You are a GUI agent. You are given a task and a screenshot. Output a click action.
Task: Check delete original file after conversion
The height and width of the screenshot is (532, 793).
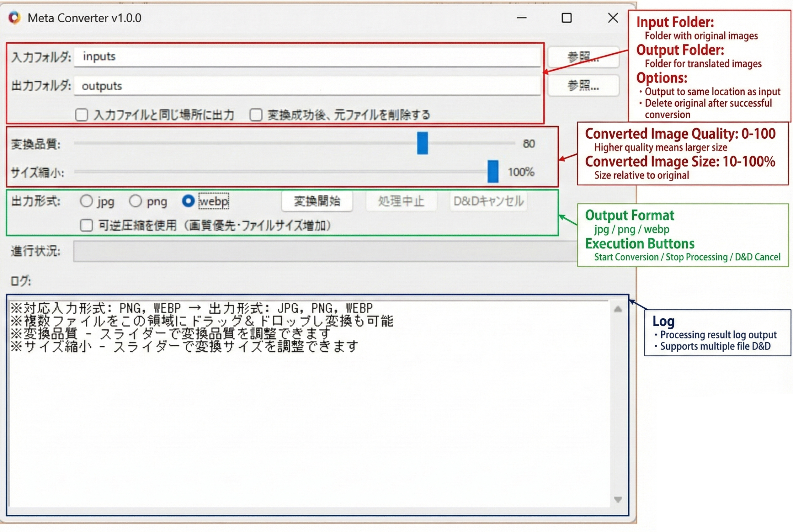click(x=256, y=115)
